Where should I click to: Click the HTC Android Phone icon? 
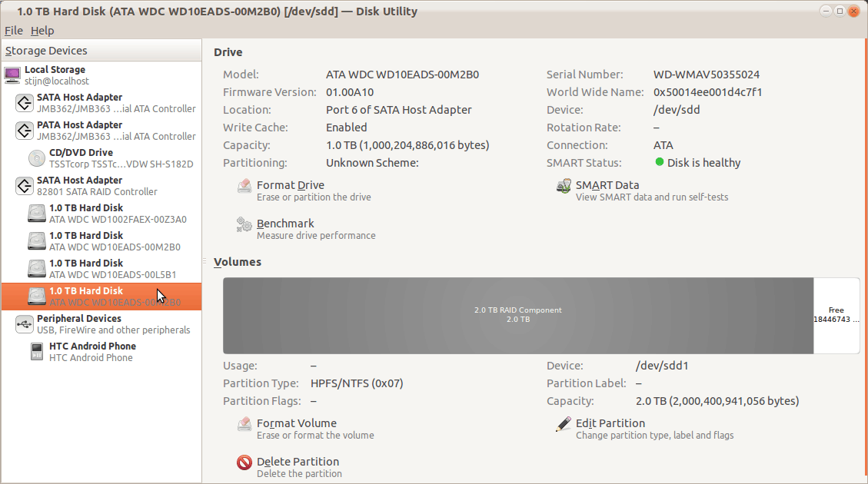[x=37, y=352]
